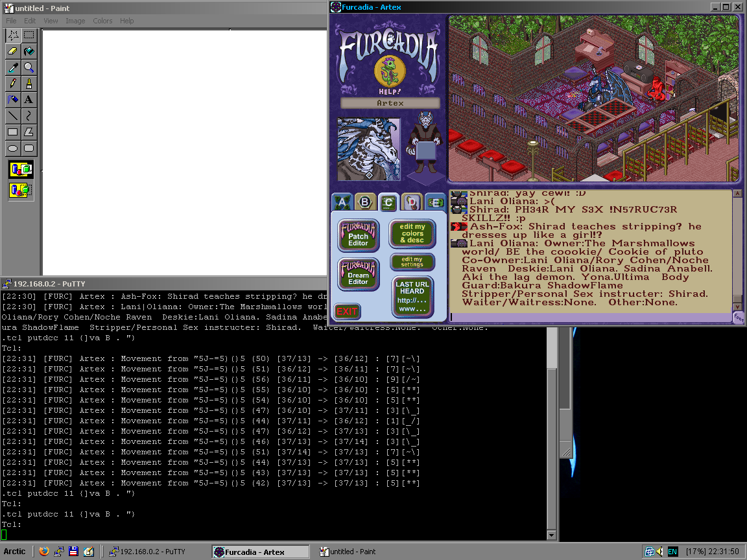Choose the Pencil tool in Paint
This screenshot has width=747, height=560.
[13, 84]
